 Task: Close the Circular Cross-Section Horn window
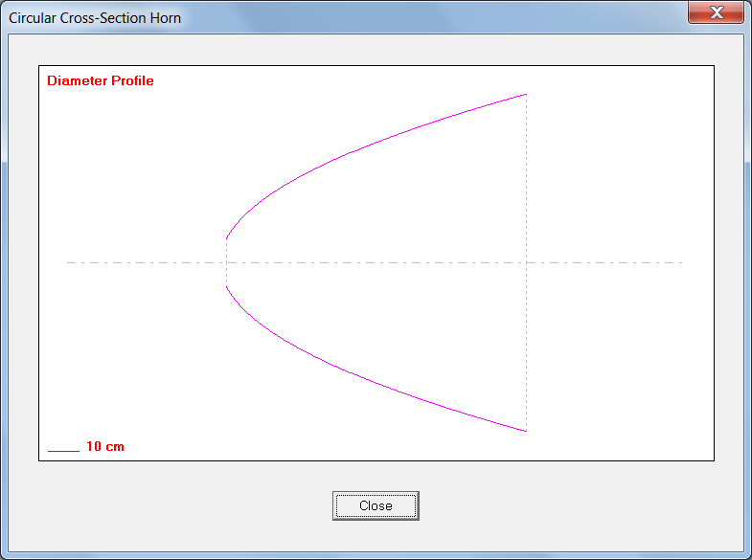pos(716,12)
